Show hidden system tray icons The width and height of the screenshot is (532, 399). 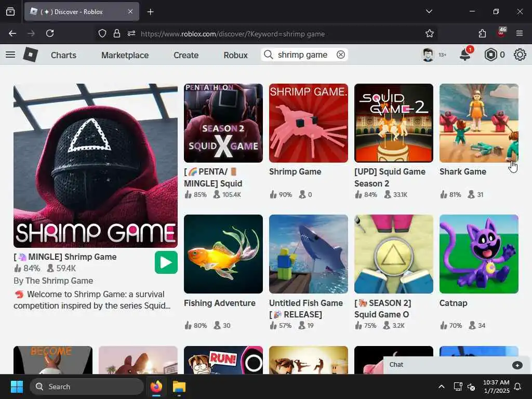tap(442, 387)
